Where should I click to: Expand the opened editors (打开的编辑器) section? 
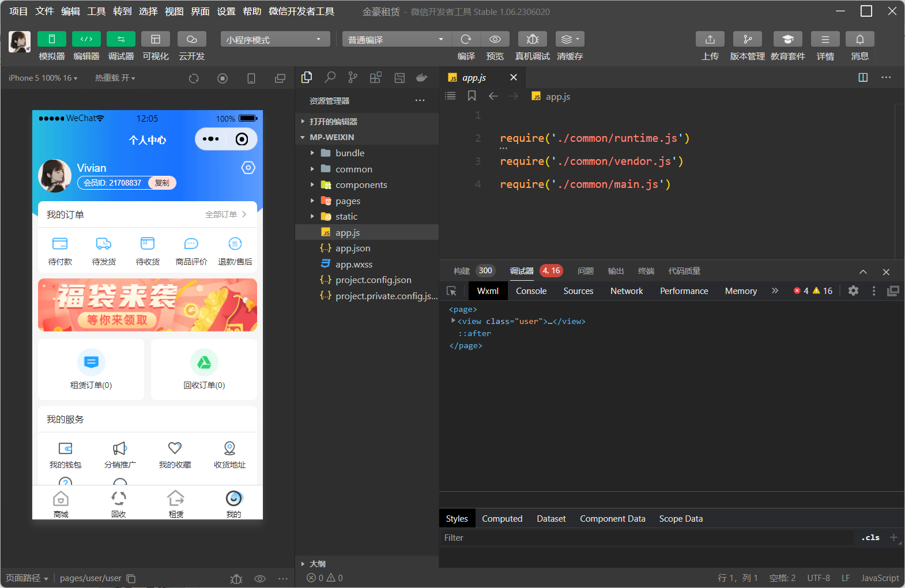coord(367,122)
